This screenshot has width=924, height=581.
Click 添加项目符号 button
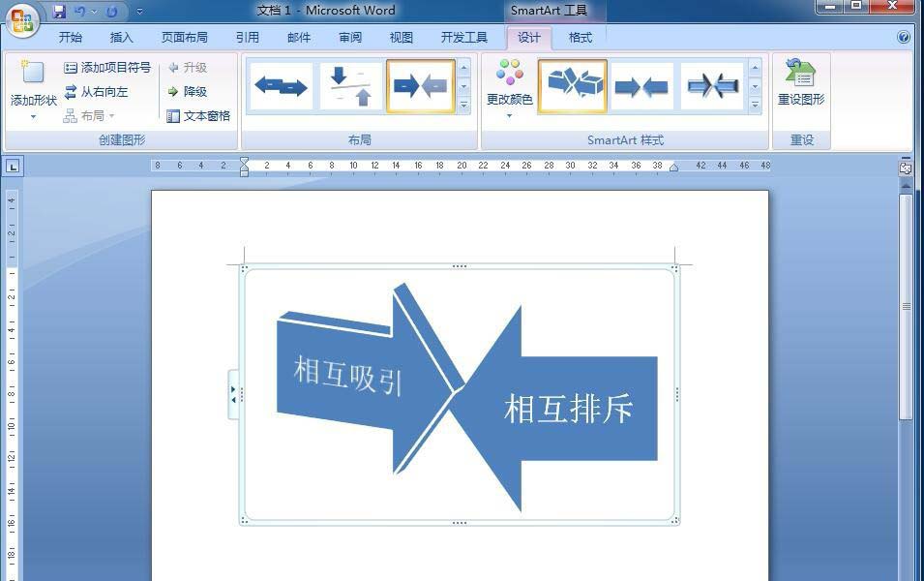point(107,68)
